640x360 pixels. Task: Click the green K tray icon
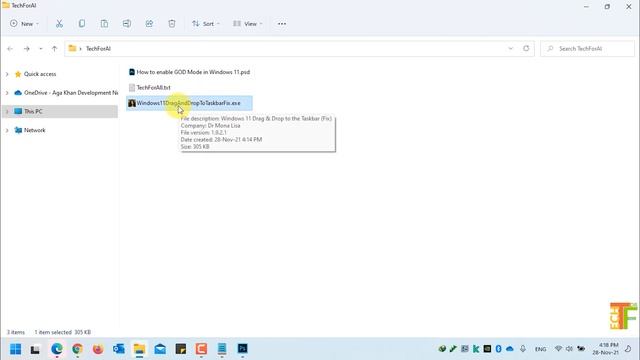click(x=476, y=349)
